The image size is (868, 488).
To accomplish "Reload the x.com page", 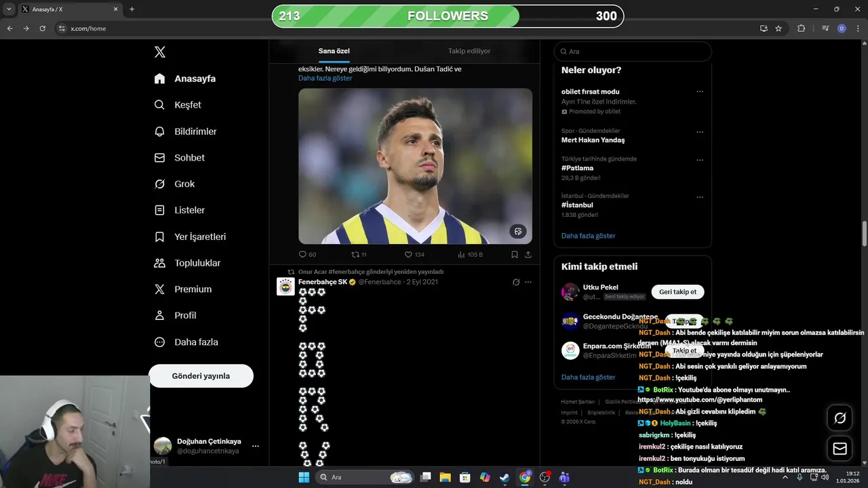I will pyautogui.click(x=43, y=28).
